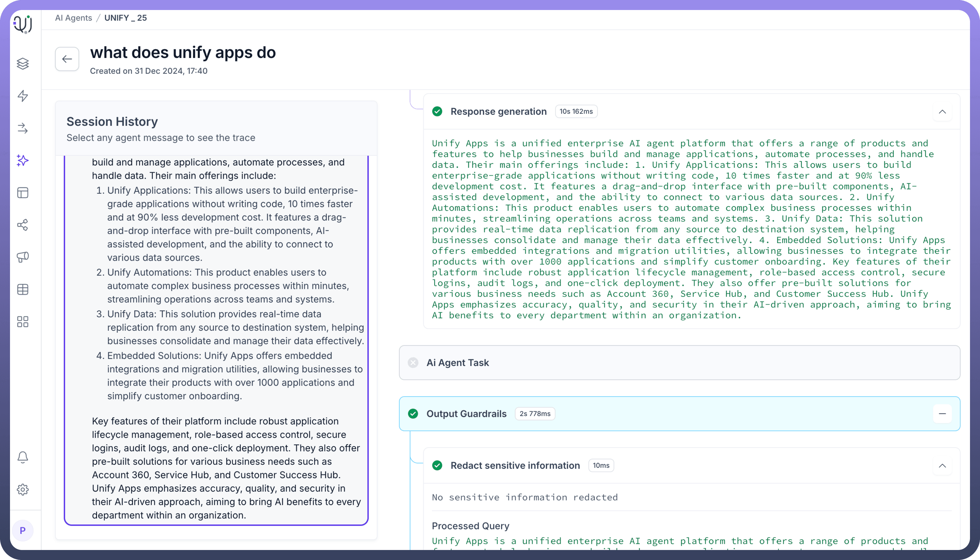Screen dimensions: 980x560
Task: Click the UnifyApps logo in sidebar
Action: click(x=23, y=24)
